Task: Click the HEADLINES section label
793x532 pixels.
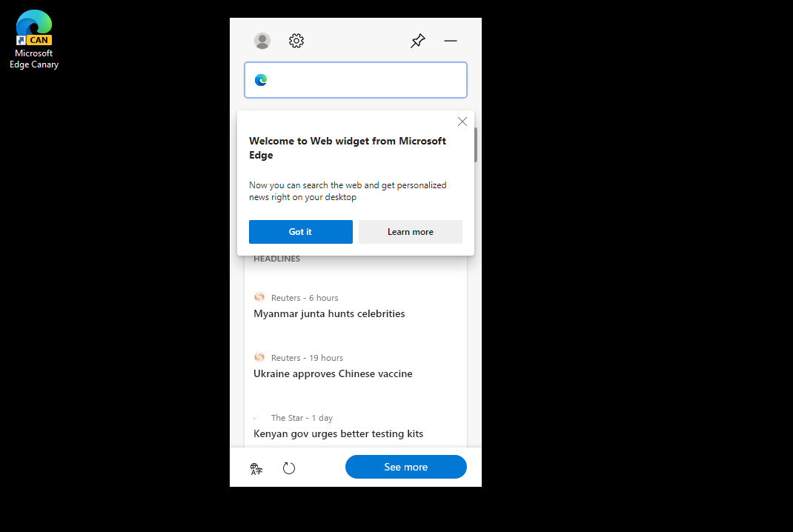Action: click(x=276, y=258)
